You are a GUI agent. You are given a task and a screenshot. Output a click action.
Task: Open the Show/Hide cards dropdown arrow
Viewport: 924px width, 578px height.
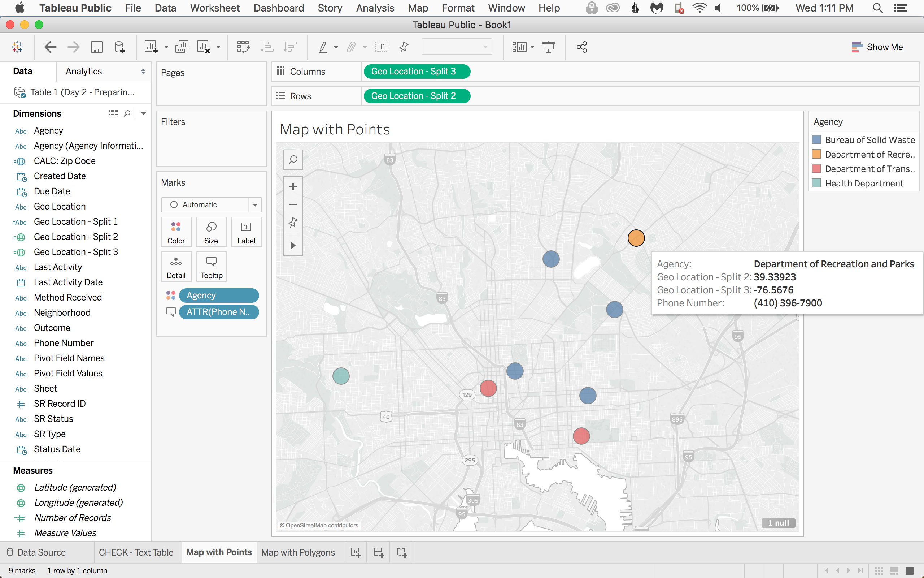pos(532,47)
